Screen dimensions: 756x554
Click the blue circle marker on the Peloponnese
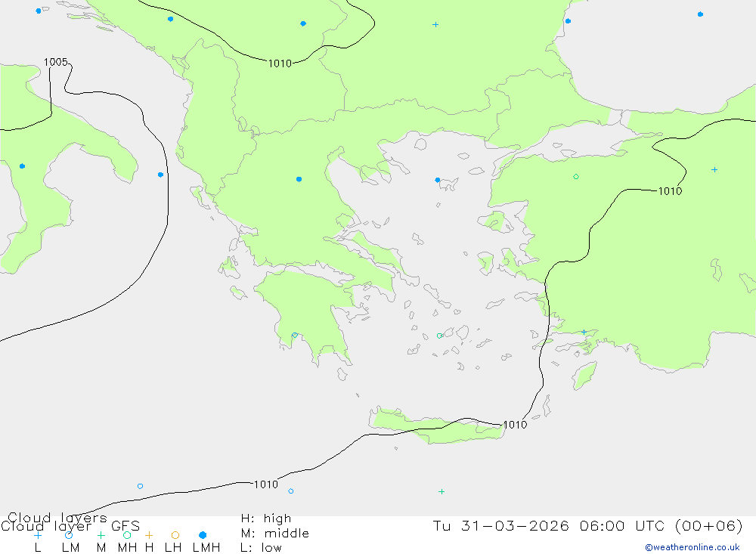(295, 335)
